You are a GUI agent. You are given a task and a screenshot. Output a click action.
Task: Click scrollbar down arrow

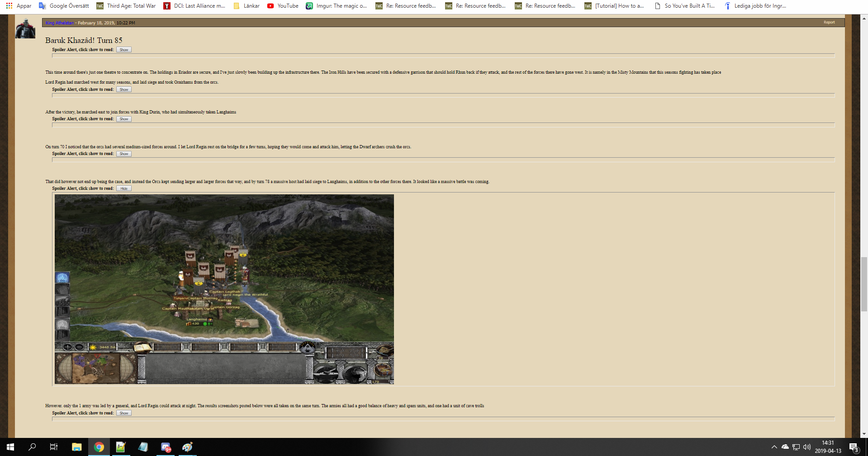click(864, 434)
